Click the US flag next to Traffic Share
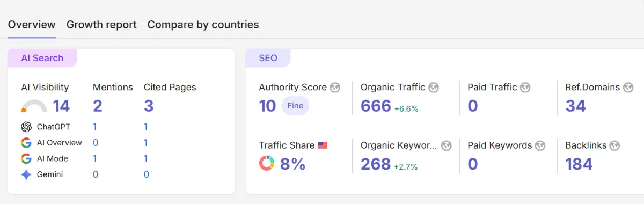 click(x=323, y=145)
